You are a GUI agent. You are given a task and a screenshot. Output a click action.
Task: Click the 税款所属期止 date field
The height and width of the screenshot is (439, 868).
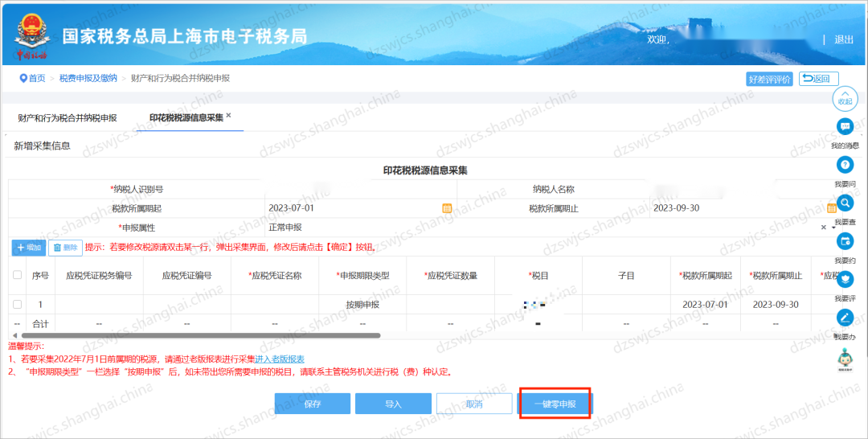tap(743, 209)
